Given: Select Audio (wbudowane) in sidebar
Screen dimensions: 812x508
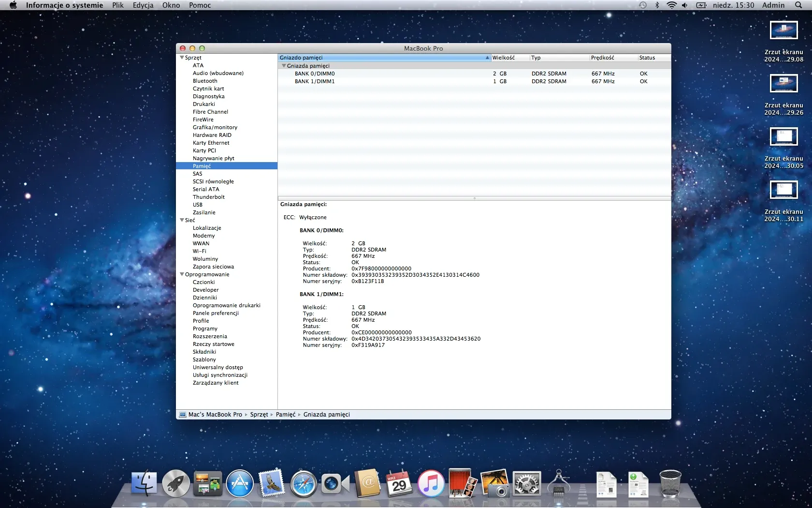Looking at the screenshot, I should [x=218, y=73].
